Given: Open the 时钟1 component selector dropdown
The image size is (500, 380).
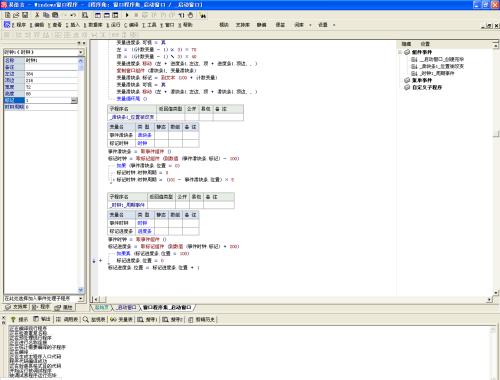Looking at the screenshot, I should point(81,52).
